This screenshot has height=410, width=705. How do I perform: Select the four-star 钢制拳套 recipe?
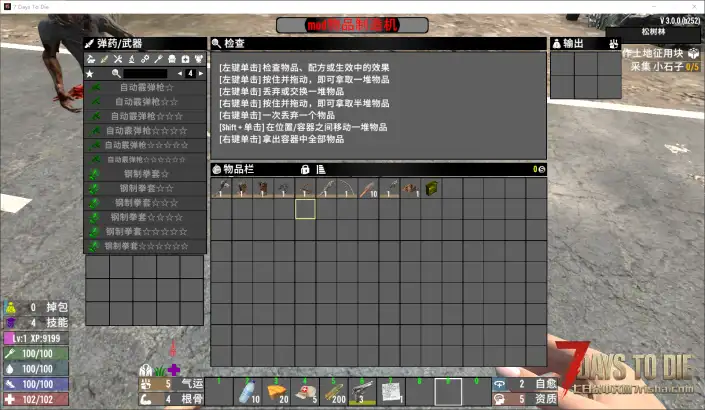coord(145,217)
